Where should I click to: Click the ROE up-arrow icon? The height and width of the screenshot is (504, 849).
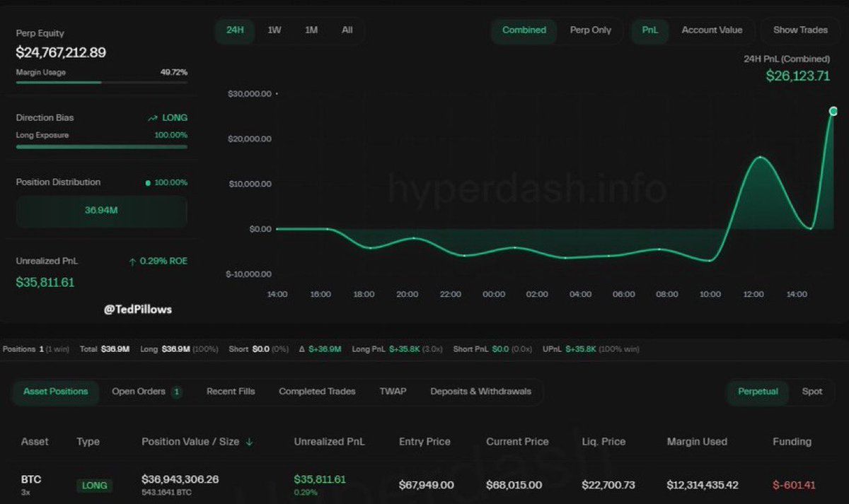132,262
